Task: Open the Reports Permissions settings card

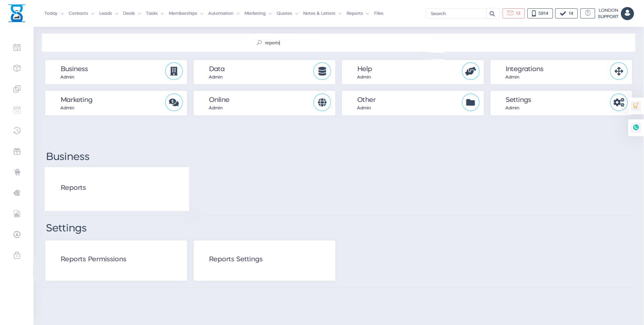Action: tap(116, 260)
